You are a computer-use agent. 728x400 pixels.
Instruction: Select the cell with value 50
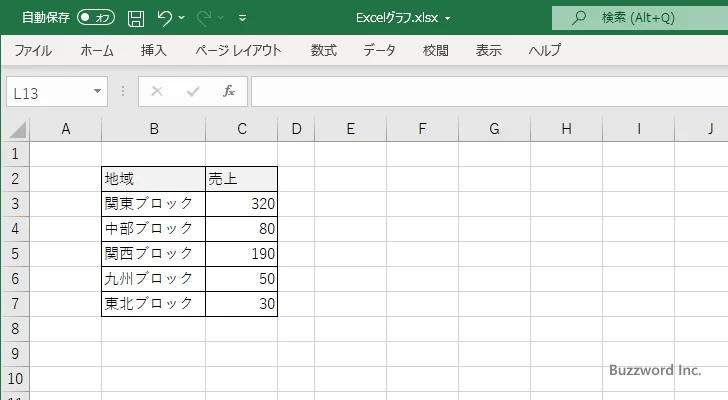click(241, 279)
